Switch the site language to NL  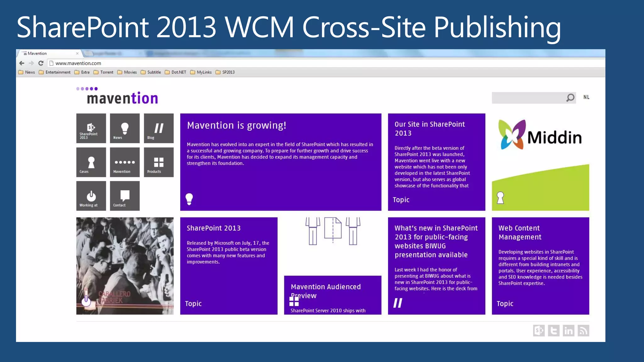coord(586,97)
